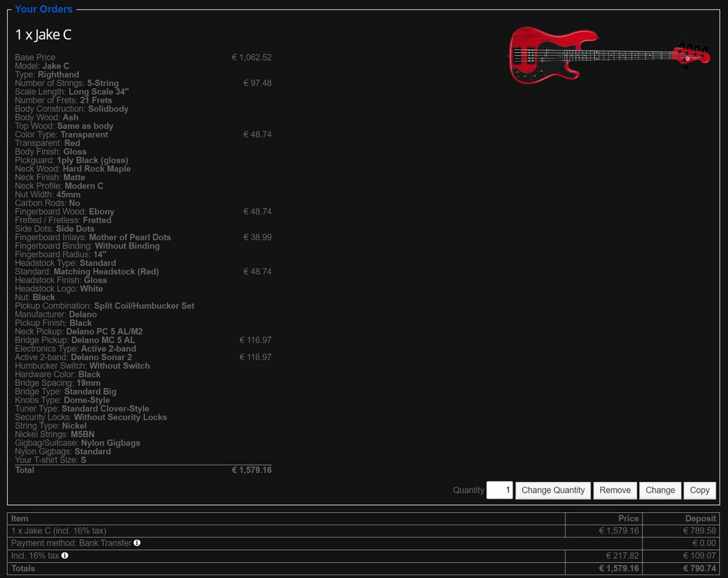Click 'Pickup Combination: Split Coil/Humbucker Set' row
Screen dimensions: 728x578
tap(104, 306)
